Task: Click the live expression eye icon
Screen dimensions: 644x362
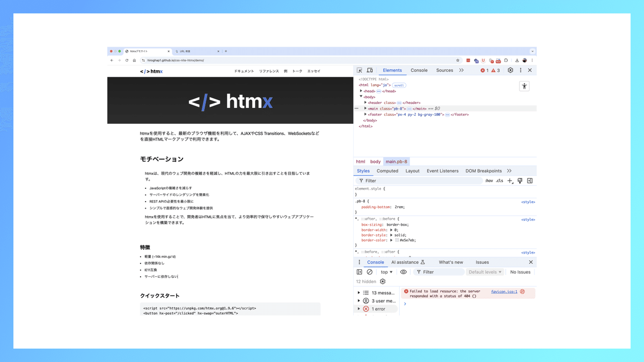Action: 404,272
